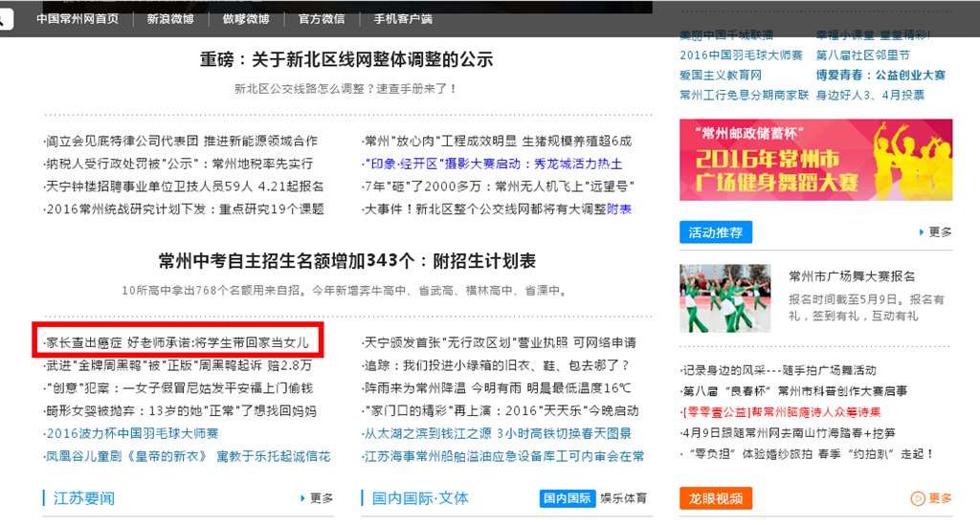
Task: Select 官方微信 in the top bar
Action: coord(322,19)
